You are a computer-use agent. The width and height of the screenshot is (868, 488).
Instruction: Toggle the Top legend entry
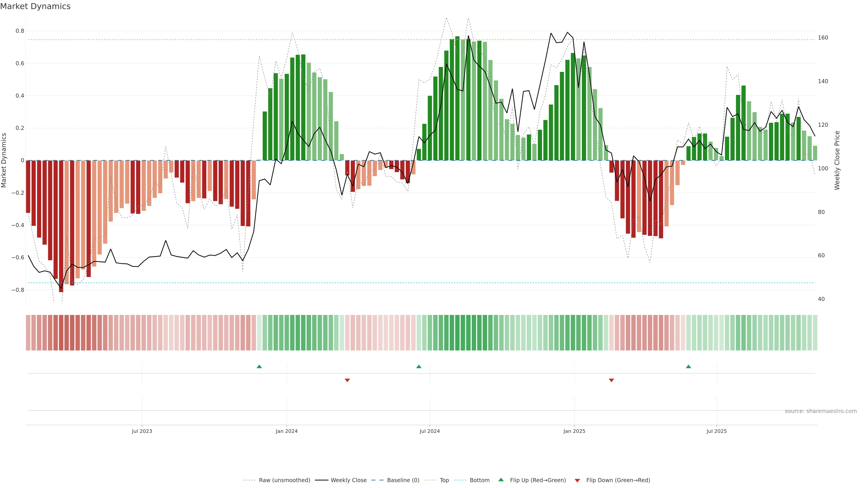(444, 480)
